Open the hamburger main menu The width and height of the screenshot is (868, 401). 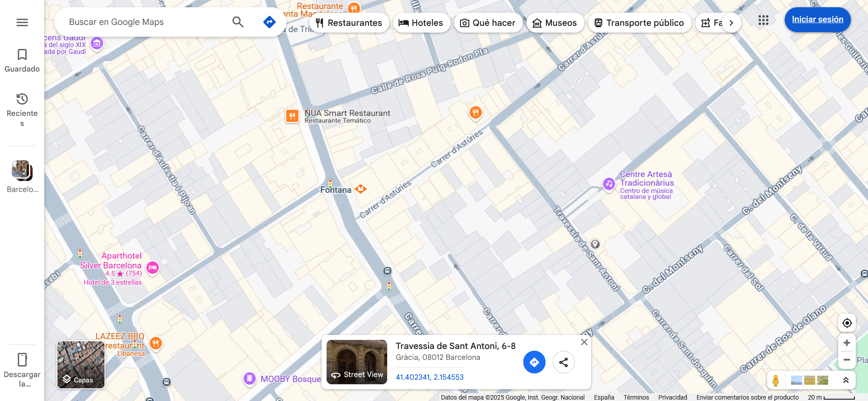point(22,22)
